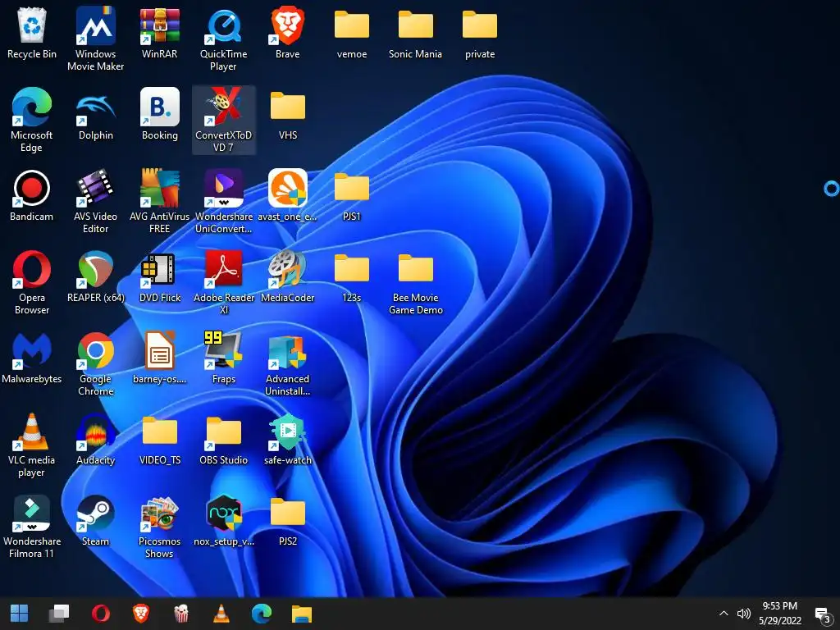The image size is (840, 630).
Task: Click the Microsoft Edge desktop shortcut
Action: pos(32,120)
